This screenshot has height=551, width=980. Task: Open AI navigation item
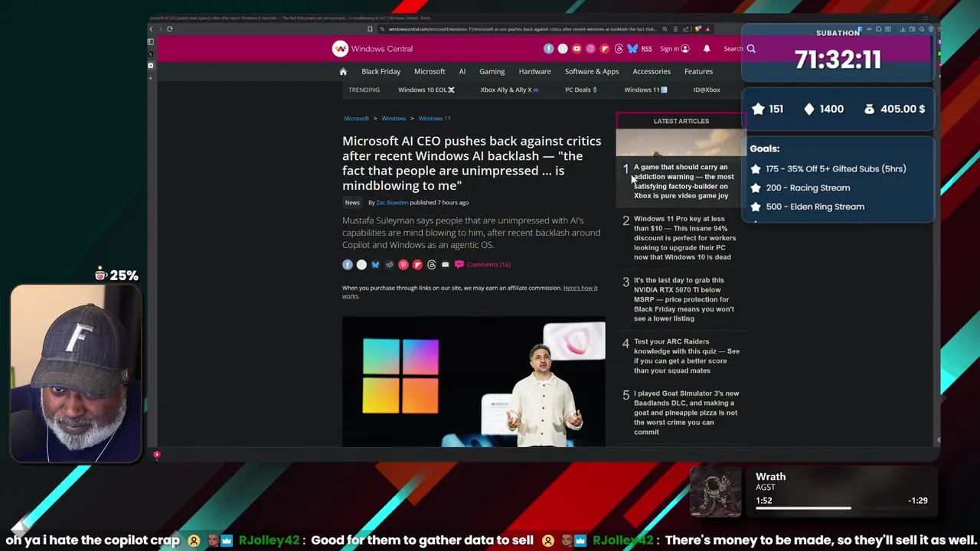[x=462, y=71]
